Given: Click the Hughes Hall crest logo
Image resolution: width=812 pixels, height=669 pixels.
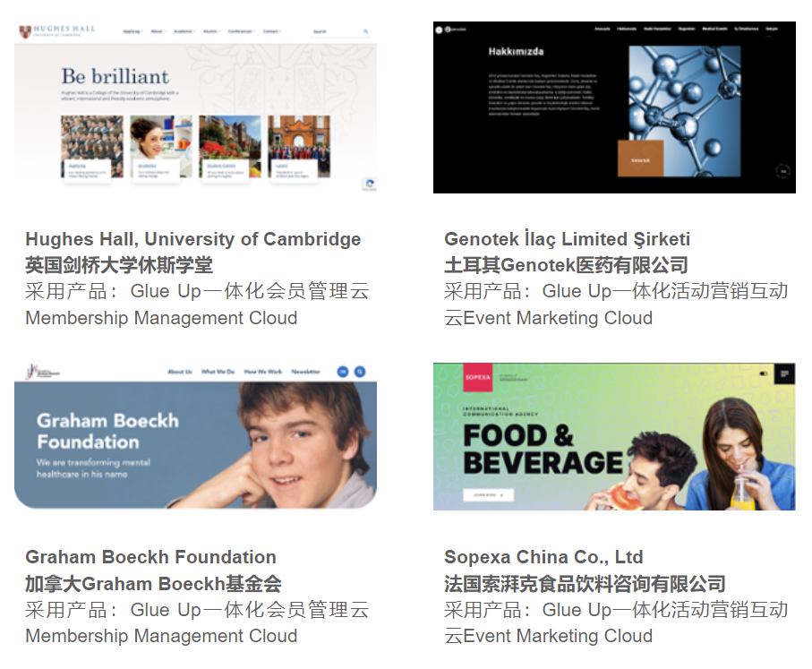Looking at the screenshot, I should pyautogui.click(x=25, y=31).
